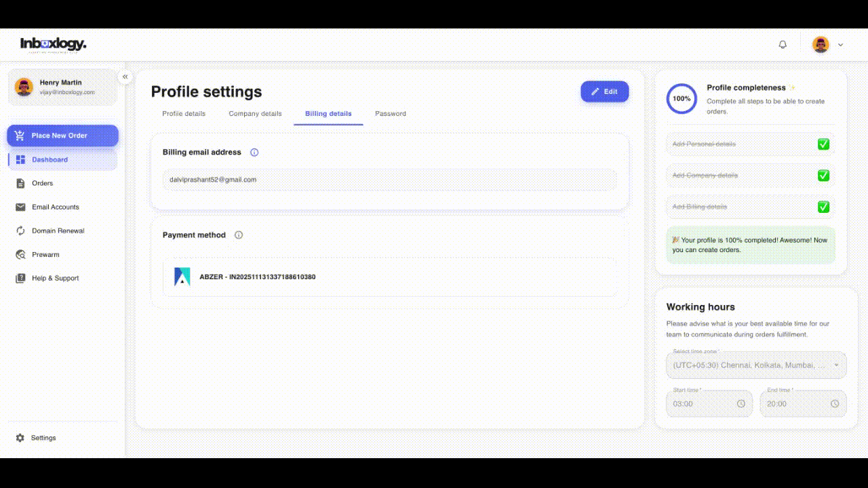Switch to the Password tab

click(x=391, y=114)
